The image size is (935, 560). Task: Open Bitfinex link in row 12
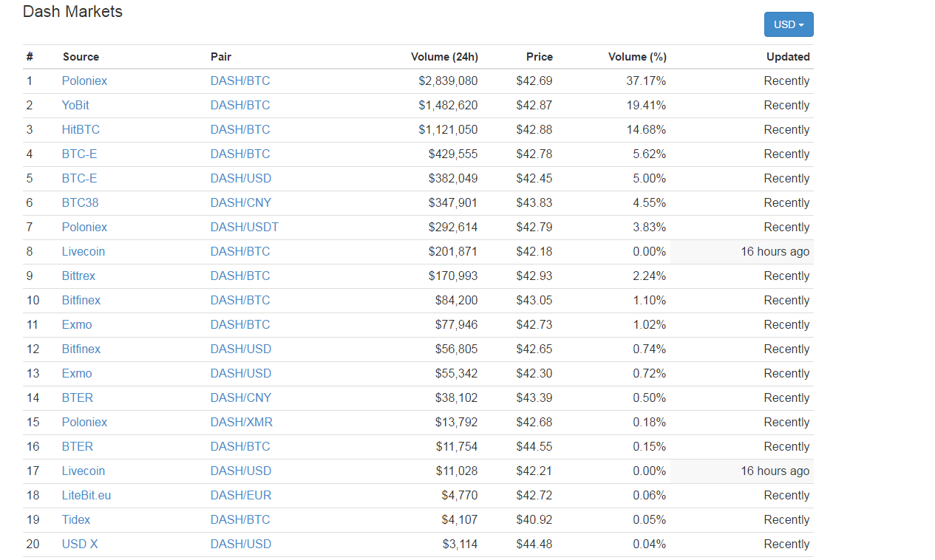click(x=81, y=349)
